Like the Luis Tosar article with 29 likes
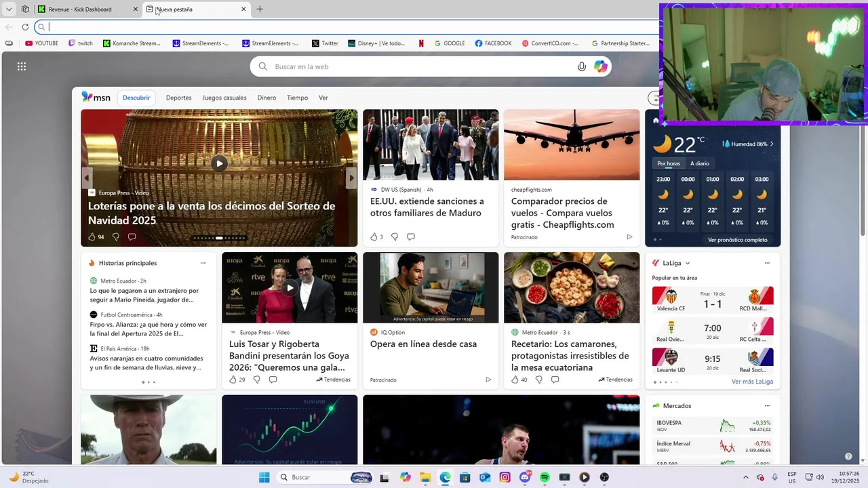 click(x=237, y=380)
